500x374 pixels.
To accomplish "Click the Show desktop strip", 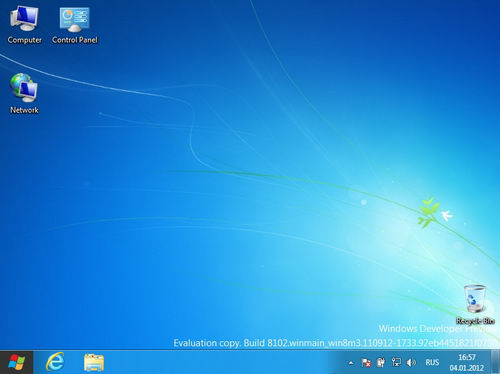I will pyautogui.click(x=496, y=363).
